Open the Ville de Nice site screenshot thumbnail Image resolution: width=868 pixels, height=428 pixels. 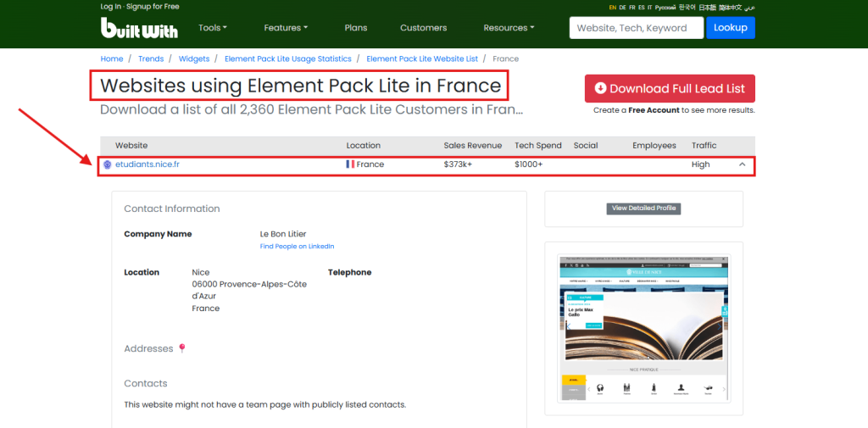tap(644, 329)
